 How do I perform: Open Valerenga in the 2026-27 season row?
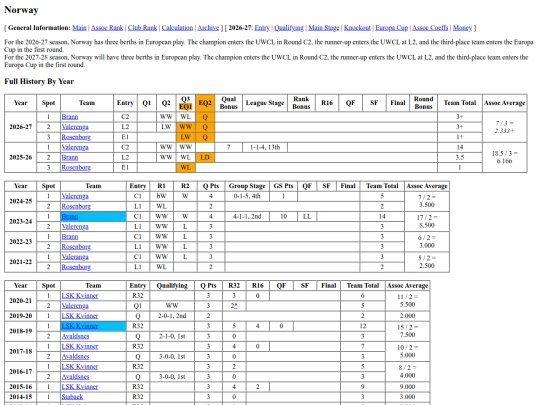pyautogui.click(x=75, y=127)
